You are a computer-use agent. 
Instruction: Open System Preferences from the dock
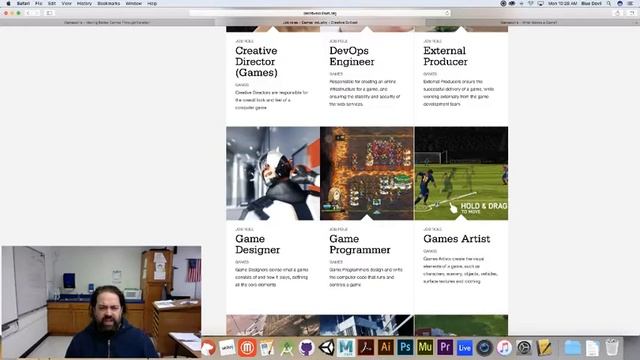(x=524, y=348)
